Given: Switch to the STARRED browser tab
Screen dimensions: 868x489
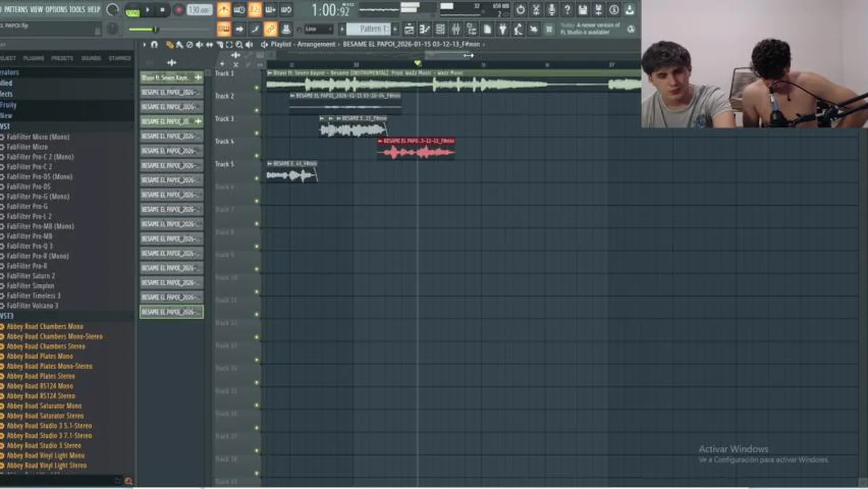Looking at the screenshot, I should [120, 58].
